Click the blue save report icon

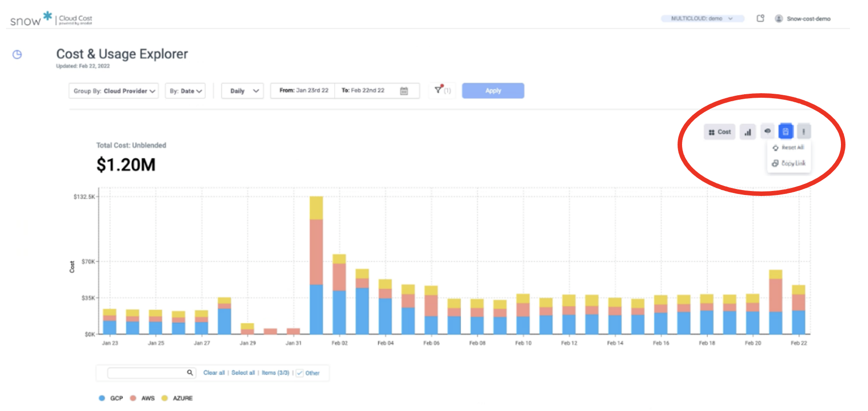click(x=786, y=131)
